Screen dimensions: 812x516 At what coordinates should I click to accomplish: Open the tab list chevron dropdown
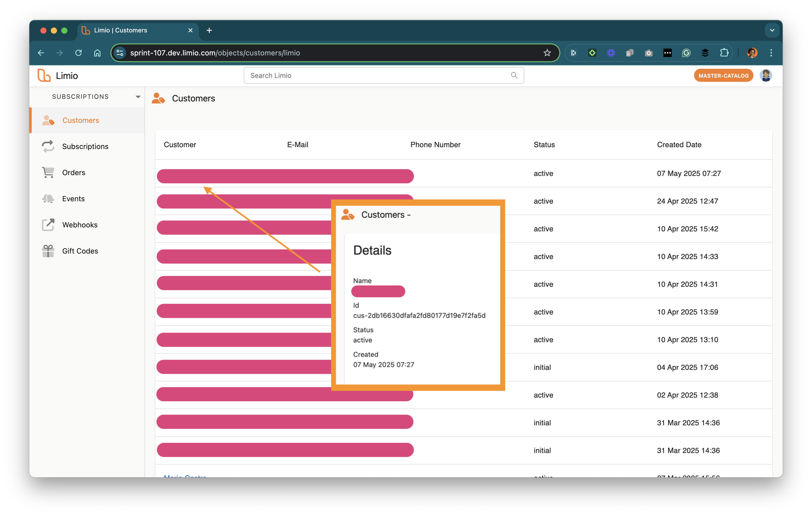coord(772,30)
